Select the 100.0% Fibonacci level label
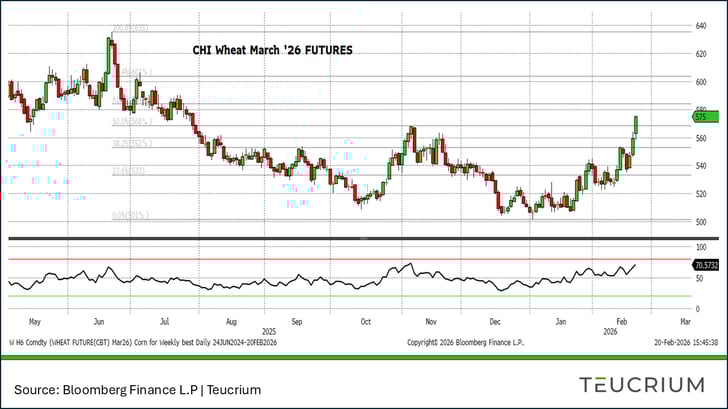Image resolution: width=728 pixels, height=409 pixels. 131,30
